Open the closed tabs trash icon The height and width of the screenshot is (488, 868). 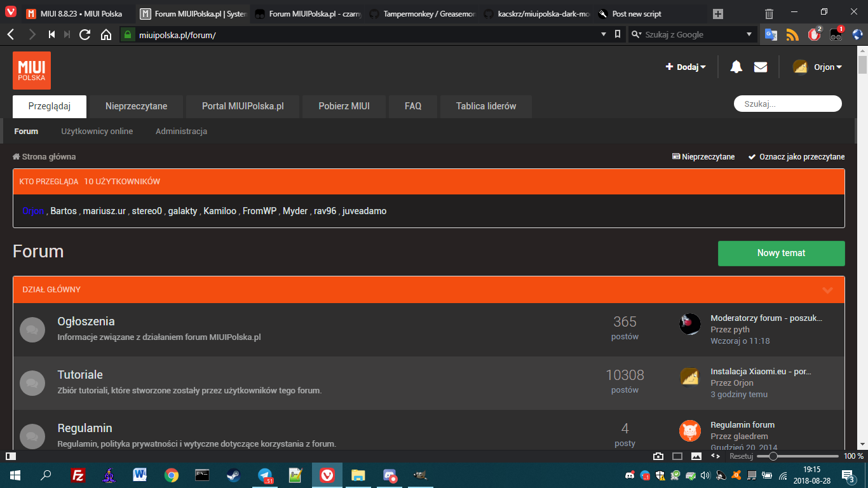769,13
